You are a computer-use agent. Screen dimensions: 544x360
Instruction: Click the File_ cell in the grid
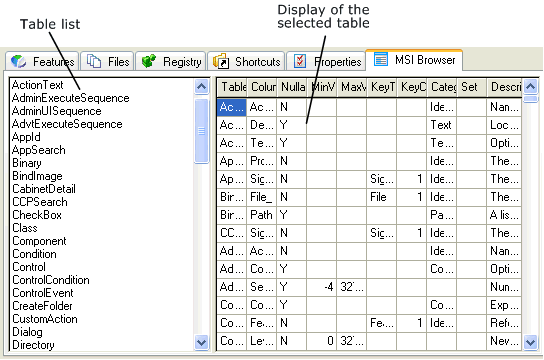coord(262,197)
